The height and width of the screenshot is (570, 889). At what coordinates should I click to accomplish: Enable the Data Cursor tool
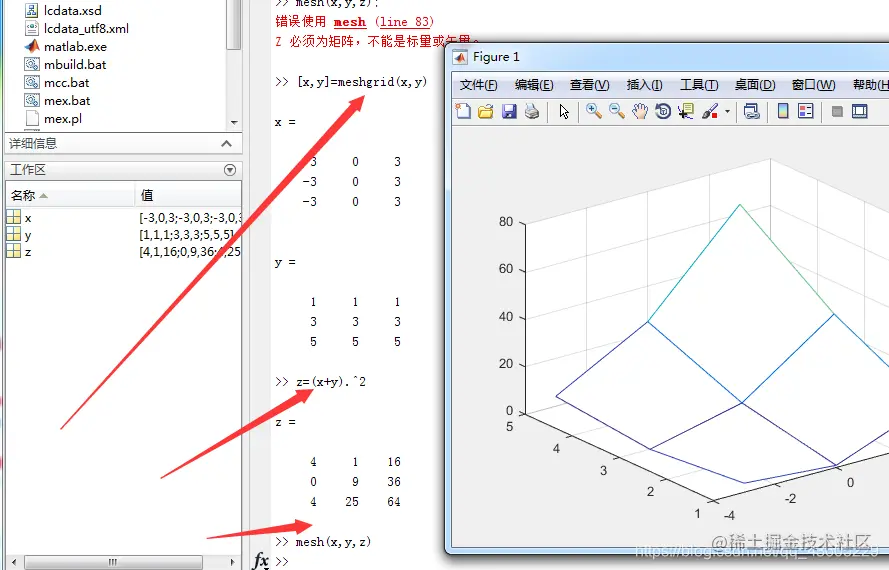tap(686, 111)
